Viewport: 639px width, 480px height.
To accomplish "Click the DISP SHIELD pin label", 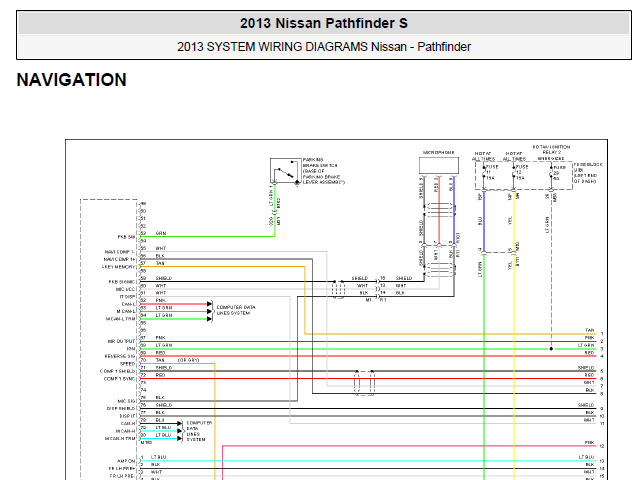I will 121,409.
